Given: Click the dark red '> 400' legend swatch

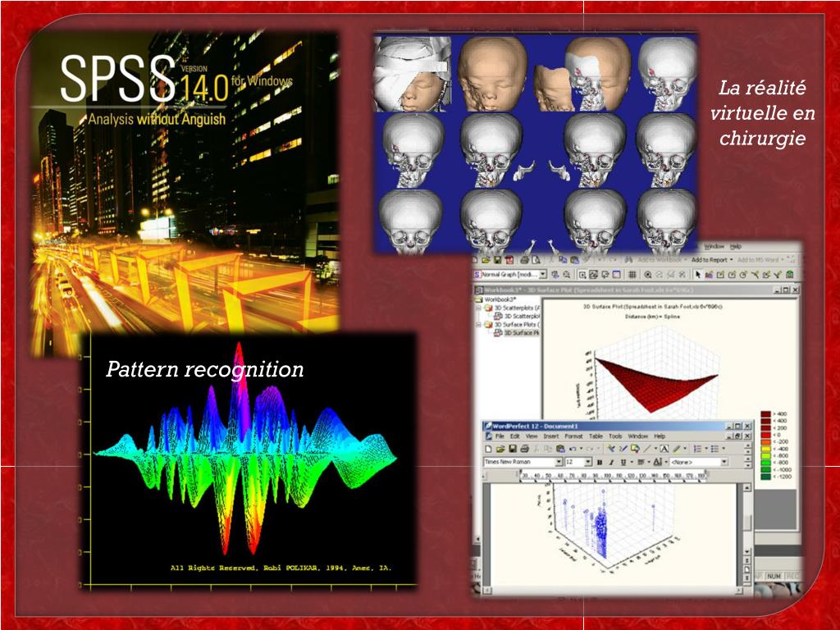Looking at the screenshot, I should pyautogui.click(x=766, y=414).
